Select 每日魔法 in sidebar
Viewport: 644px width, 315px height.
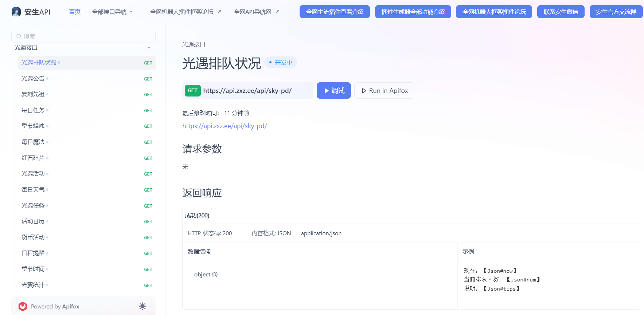87,142
